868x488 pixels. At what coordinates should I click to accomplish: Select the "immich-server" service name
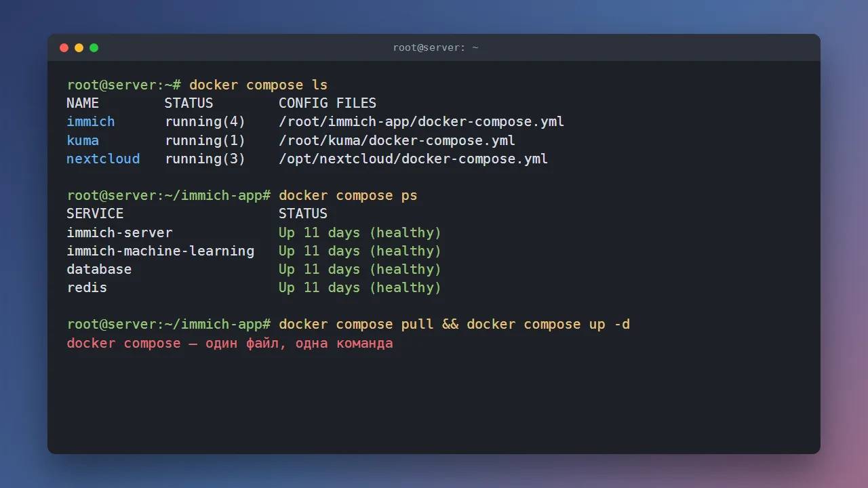[119, 232]
